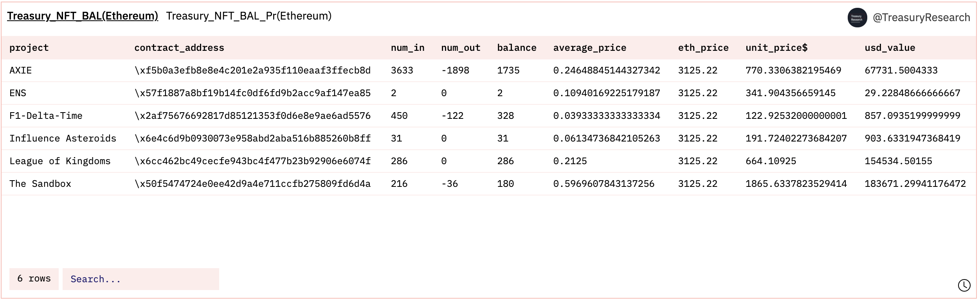
Task: Select the AXIE project cell
Action: pyautogui.click(x=21, y=70)
